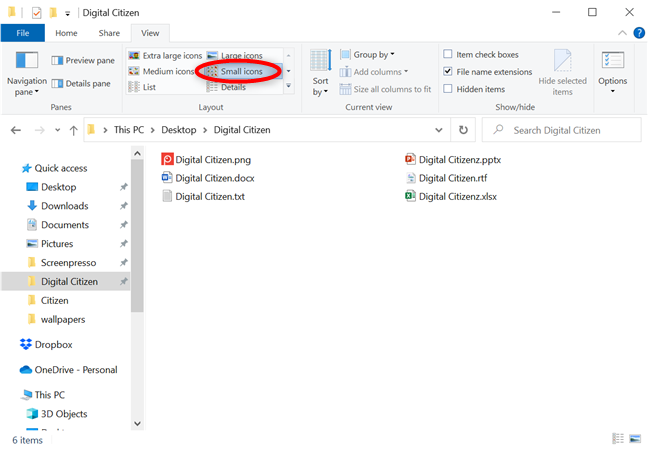Enable Item check boxes
The image size is (648, 449).
pos(448,54)
